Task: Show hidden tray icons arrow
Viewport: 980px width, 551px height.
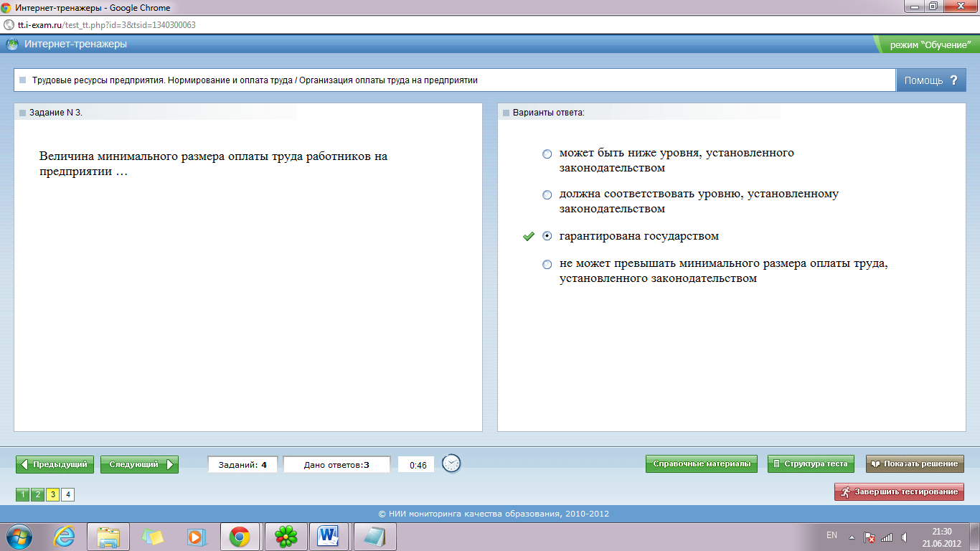Action: [x=852, y=537]
